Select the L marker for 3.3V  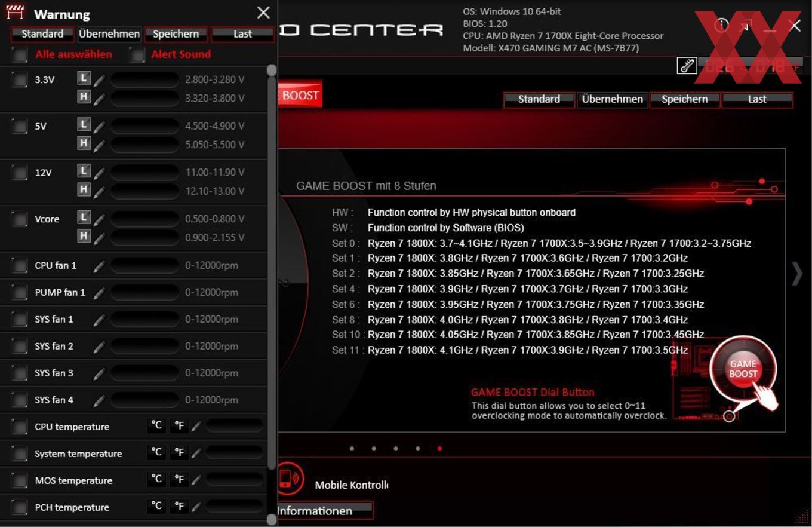84,78
